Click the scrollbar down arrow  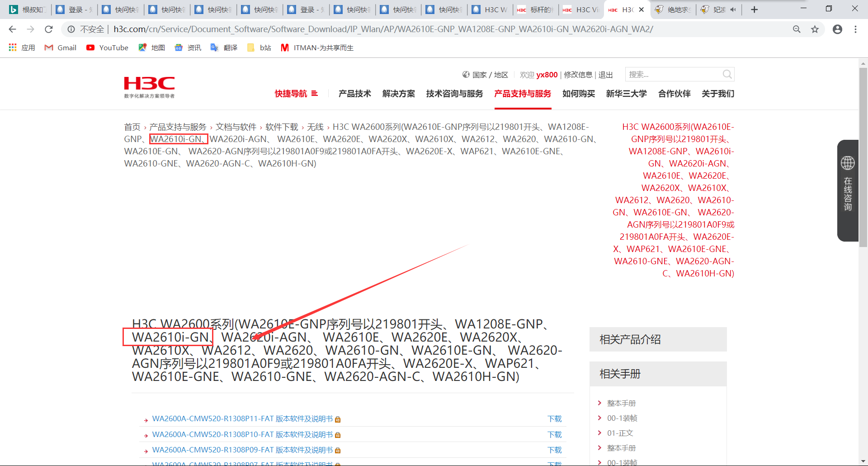click(863, 461)
